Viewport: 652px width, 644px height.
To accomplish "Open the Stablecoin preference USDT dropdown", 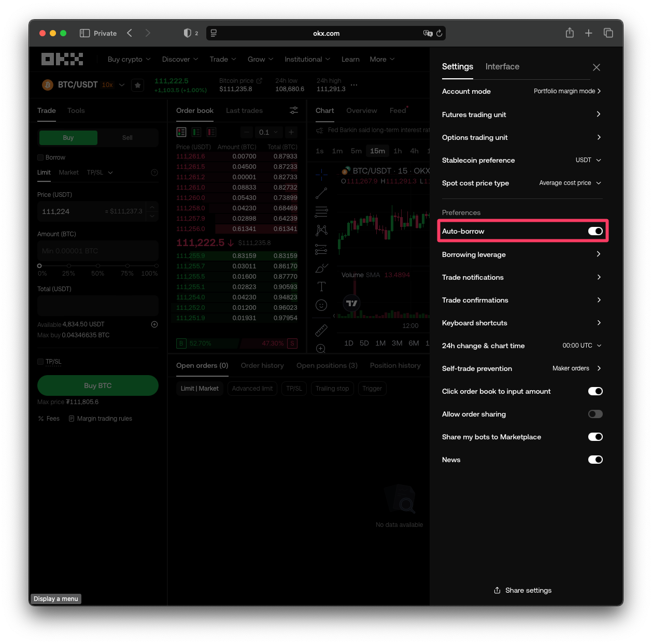I will 588,160.
